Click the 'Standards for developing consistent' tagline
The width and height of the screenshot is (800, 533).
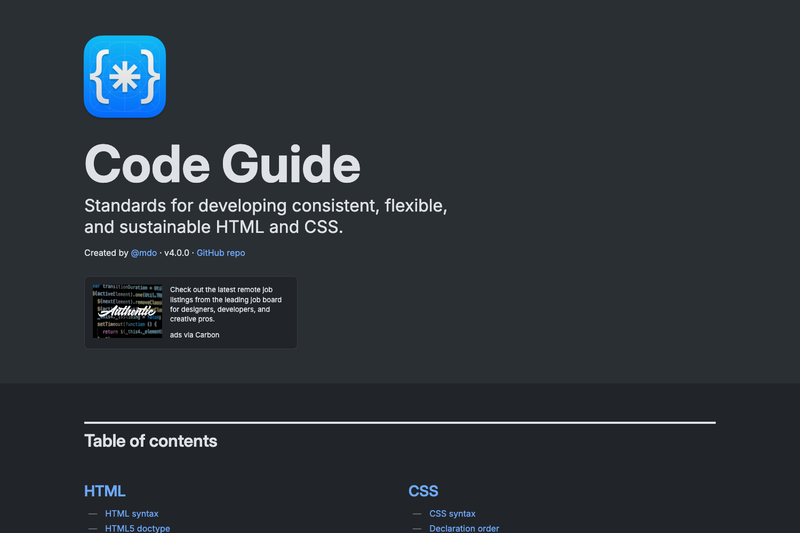[x=266, y=216]
